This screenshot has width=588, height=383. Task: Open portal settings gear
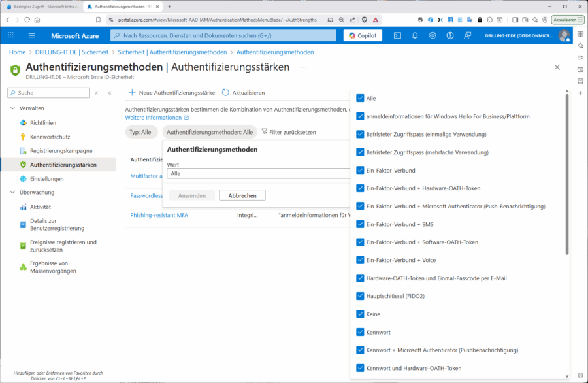click(433, 35)
